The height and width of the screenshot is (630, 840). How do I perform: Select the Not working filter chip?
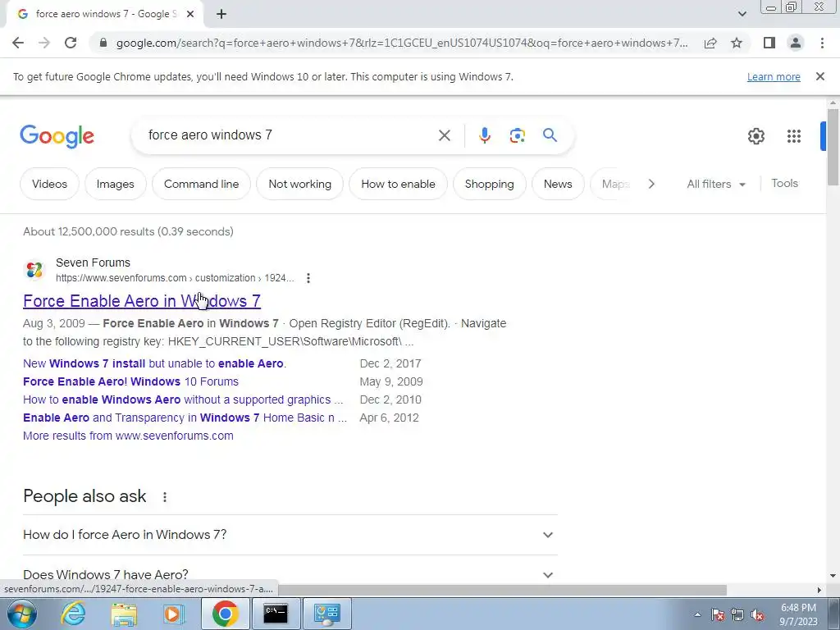coord(300,184)
